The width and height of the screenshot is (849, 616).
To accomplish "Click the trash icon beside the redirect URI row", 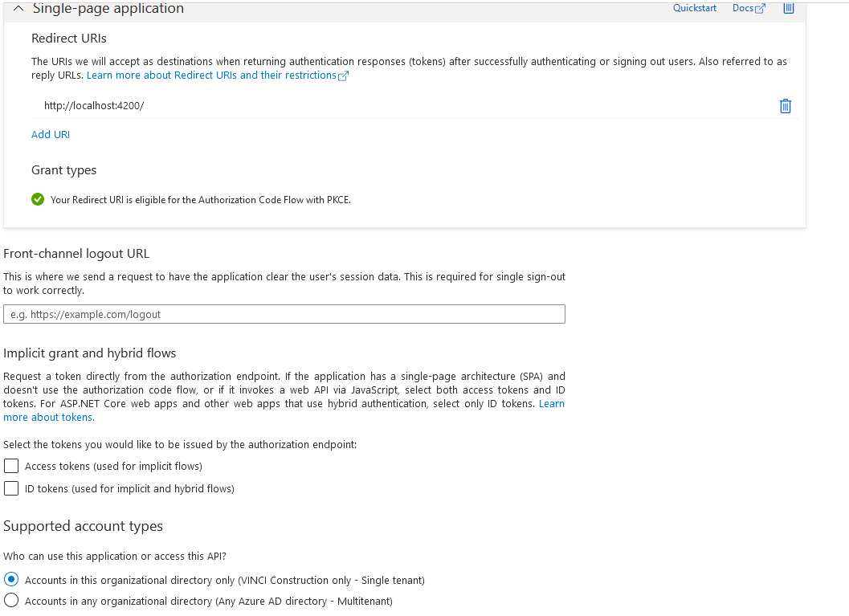I will (785, 105).
